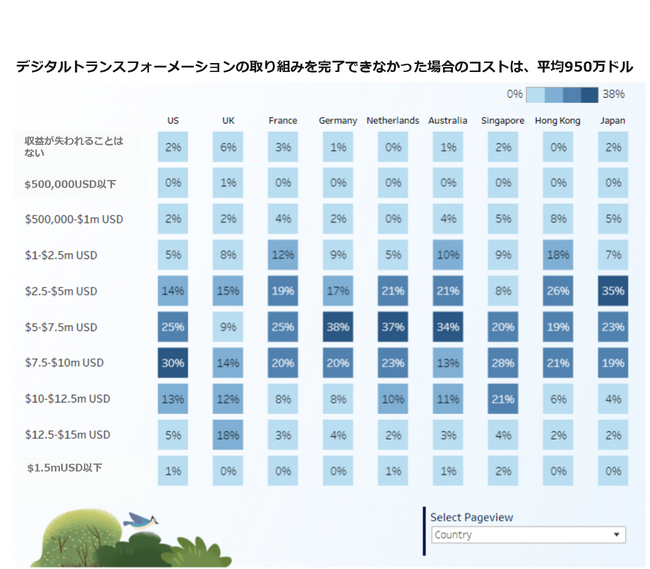Click the bird illustration above the bushes
This screenshot has width=650, height=569.
[141, 521]
